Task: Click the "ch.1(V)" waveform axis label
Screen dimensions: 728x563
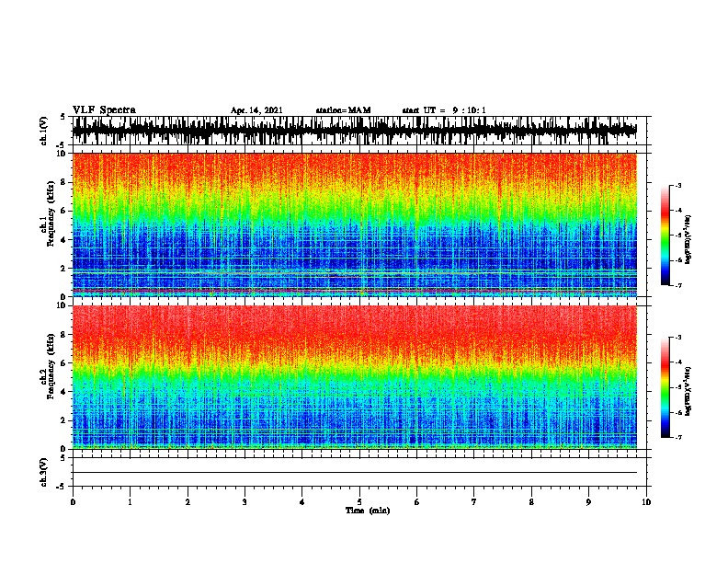Action: coord(44,131)
